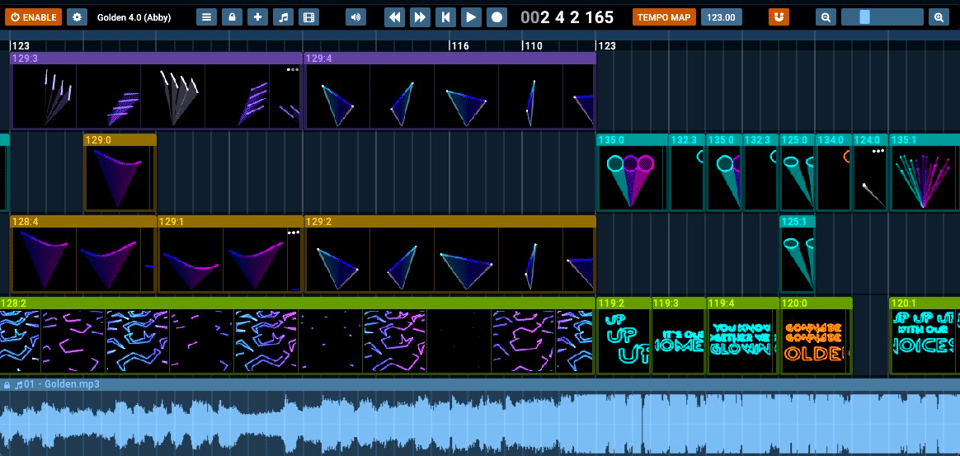Click the orange ENABLE button
Image resolution: width=960 pixels, height=456 pixels.
(34, 17)
